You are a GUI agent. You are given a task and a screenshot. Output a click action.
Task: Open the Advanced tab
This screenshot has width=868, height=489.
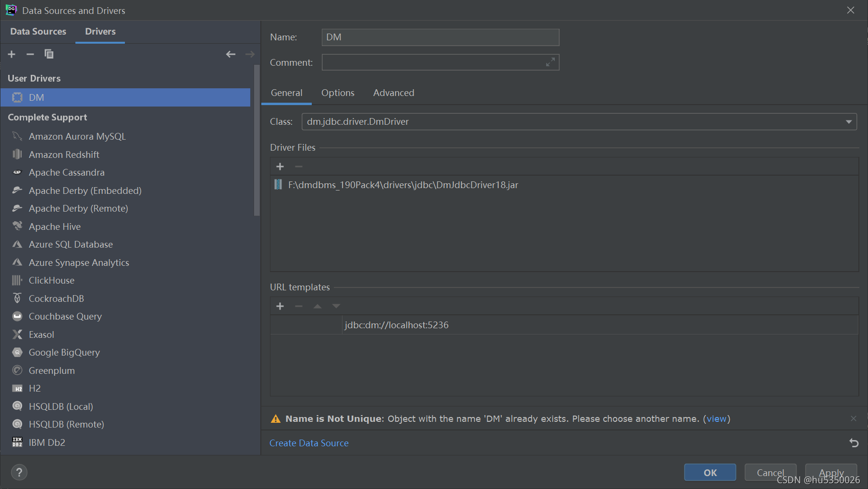393,93
